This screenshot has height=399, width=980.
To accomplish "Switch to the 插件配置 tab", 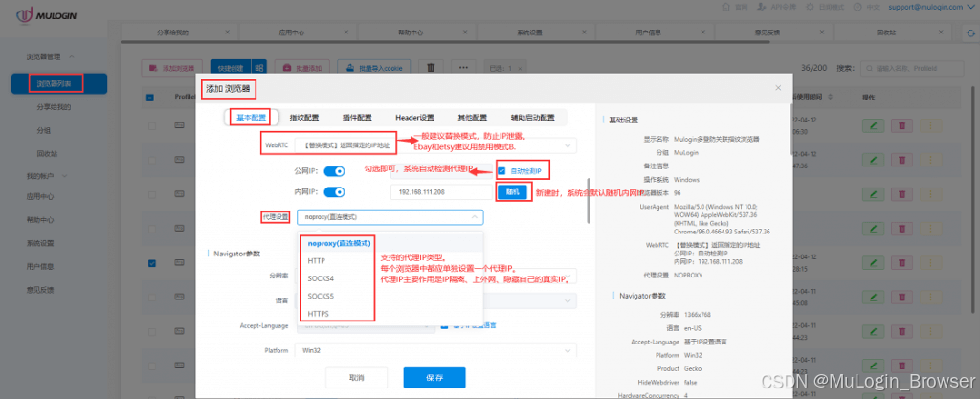I will (x=357, y=118).
